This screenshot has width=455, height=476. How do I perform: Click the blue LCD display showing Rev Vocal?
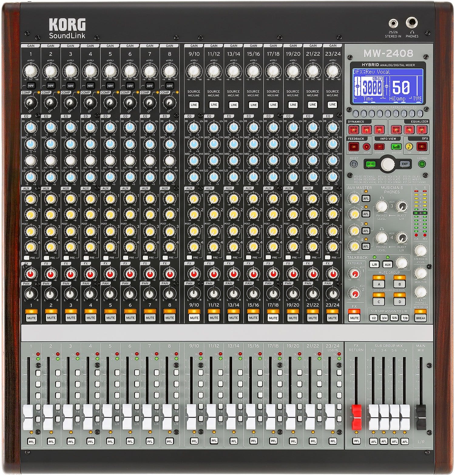(388, 85)
